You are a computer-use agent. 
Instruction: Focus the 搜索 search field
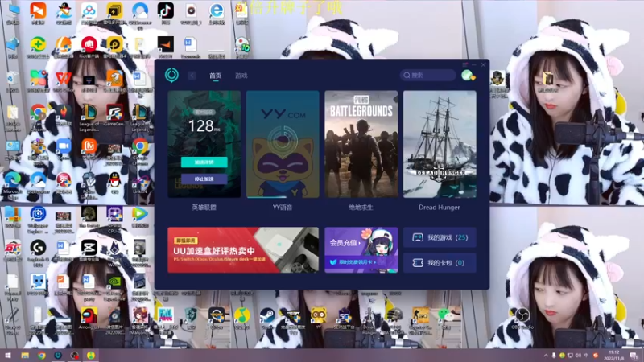(427, 75)
